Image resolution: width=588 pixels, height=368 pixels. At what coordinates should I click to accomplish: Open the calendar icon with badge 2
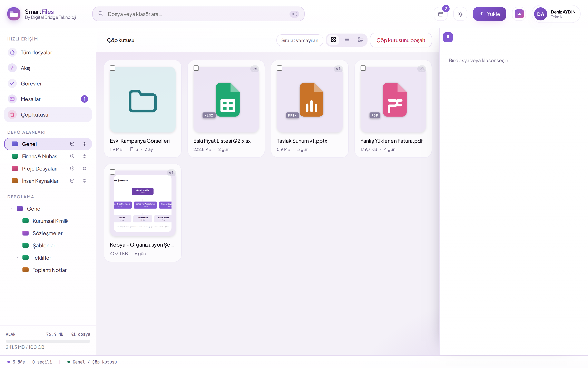[x=441, y=14]
